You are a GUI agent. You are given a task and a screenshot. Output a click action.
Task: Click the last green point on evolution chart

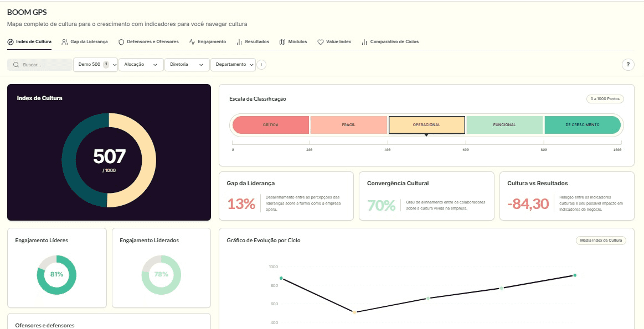575,275
